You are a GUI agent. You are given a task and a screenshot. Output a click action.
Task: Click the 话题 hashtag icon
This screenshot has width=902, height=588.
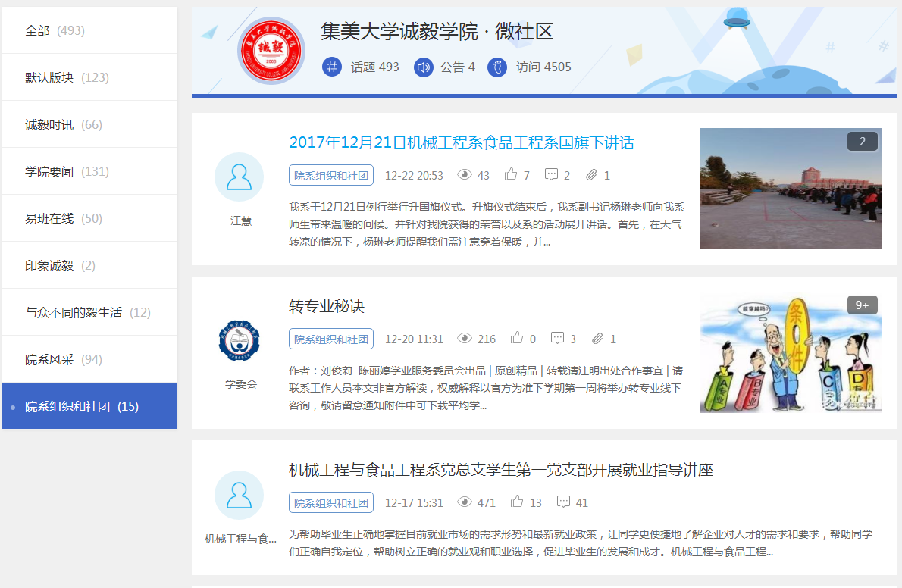point(332,67)
